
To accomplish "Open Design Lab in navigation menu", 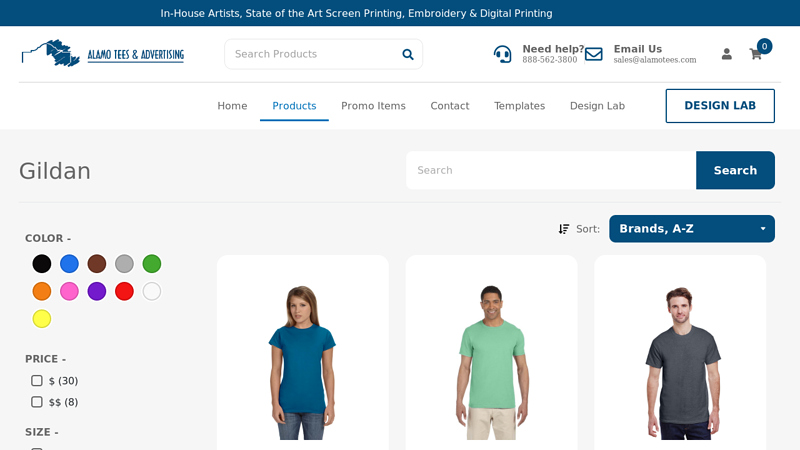I will pyautogui.click(x=597, y=106).
